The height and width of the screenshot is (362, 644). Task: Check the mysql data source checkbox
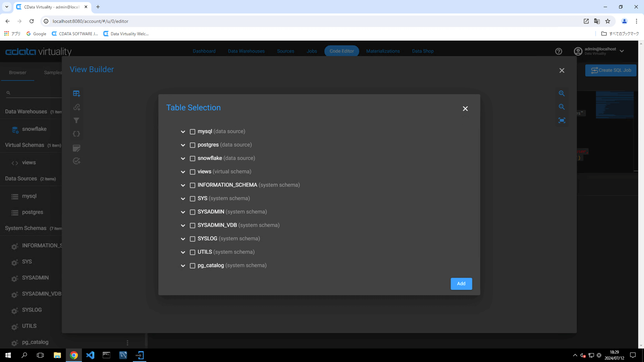193,132
